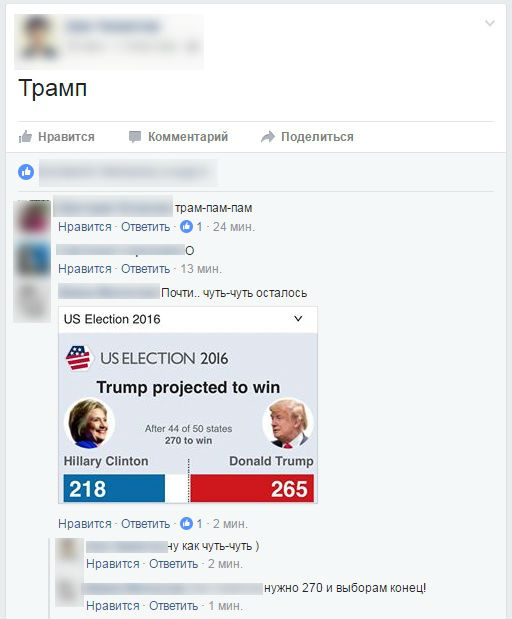Screen dimensions: 512x619
Task: Click the Поделиться share arrow icon
Action: click(x=268, y=137)
